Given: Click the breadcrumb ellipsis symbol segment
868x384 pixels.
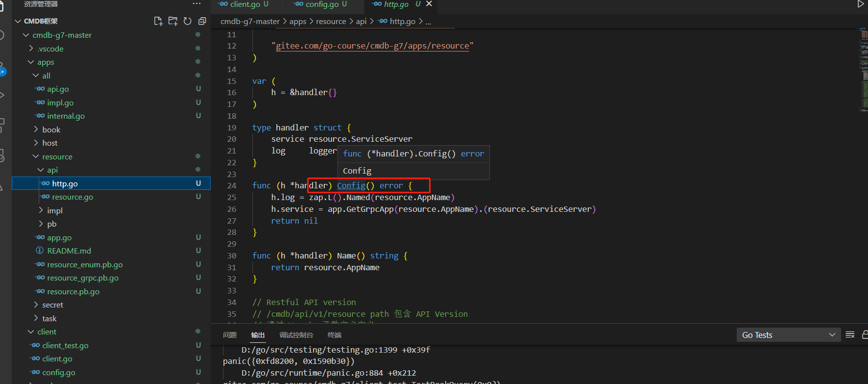Looking at the screenshot, I should tap(428, 22).
